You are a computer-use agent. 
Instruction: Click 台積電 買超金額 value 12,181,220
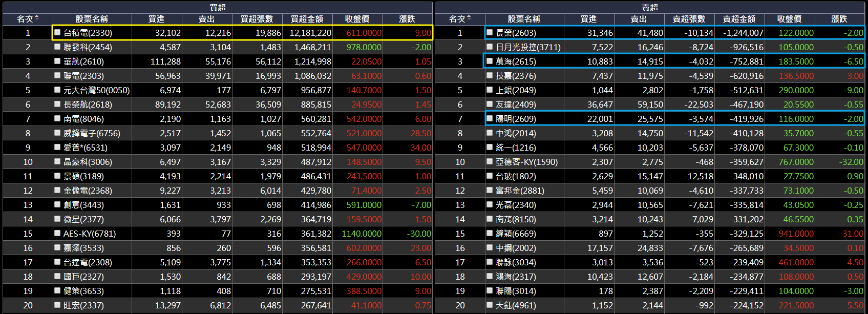[x=310, y=33]
